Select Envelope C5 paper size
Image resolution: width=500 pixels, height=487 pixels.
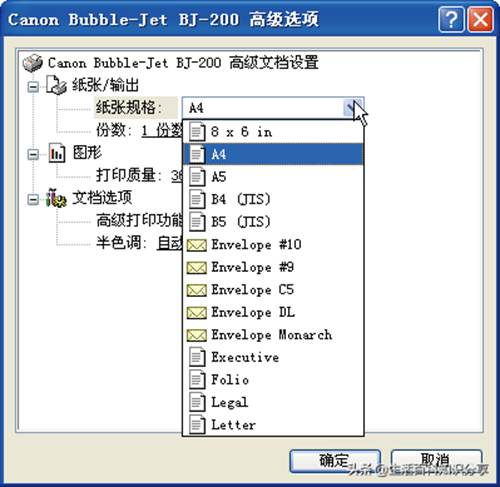pos(273,290)
